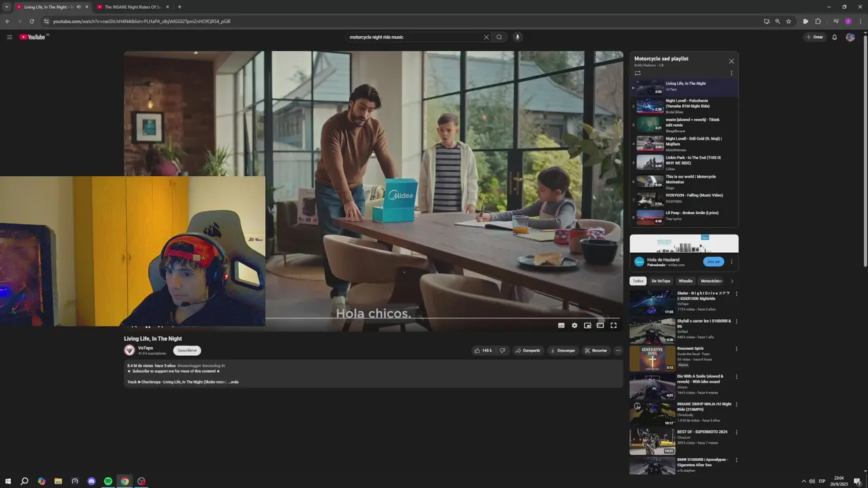Open the Compartir share dialog
The image size is (868, 488).
(528, 350)
